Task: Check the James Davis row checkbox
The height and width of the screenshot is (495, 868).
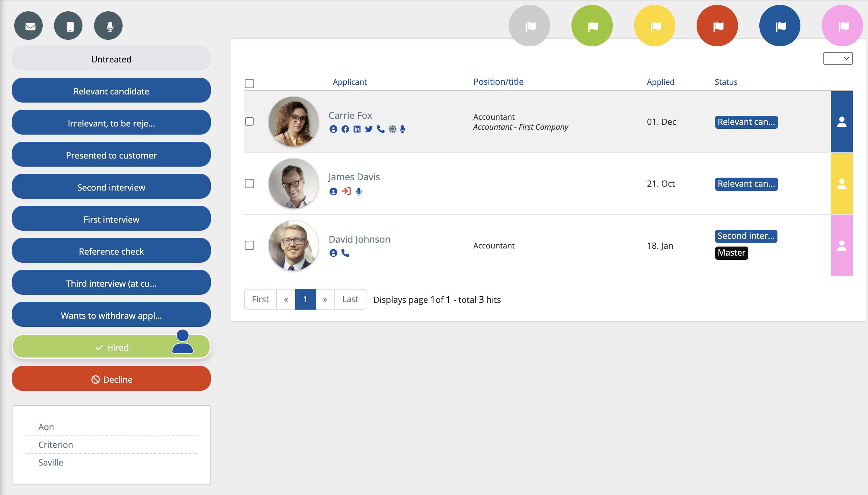Action: click(x=249, y=183)
